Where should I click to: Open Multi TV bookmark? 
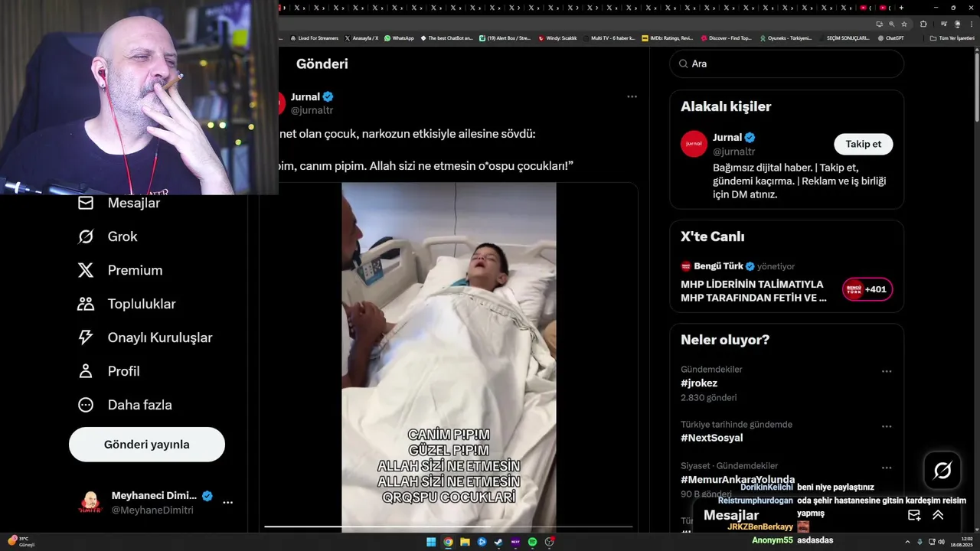coord(609,37)
